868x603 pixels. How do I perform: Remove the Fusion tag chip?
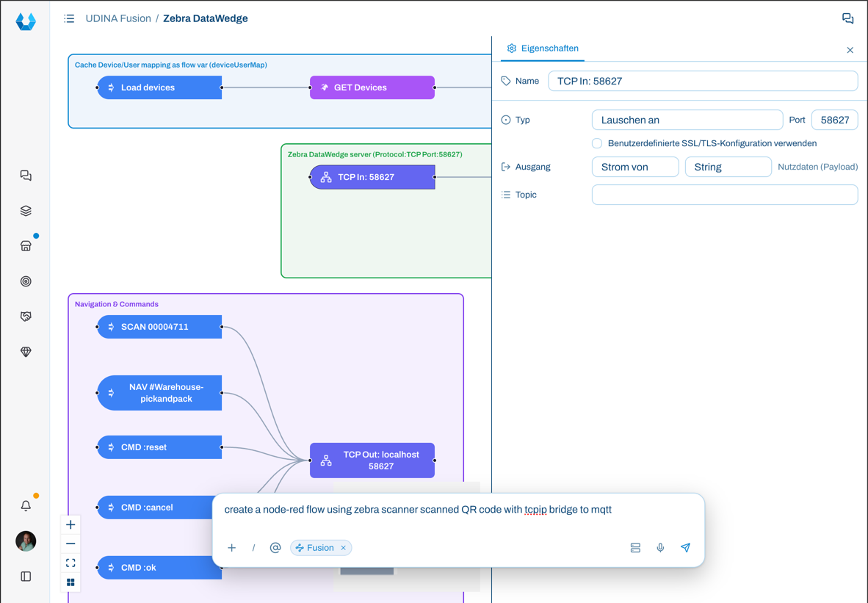343,548
